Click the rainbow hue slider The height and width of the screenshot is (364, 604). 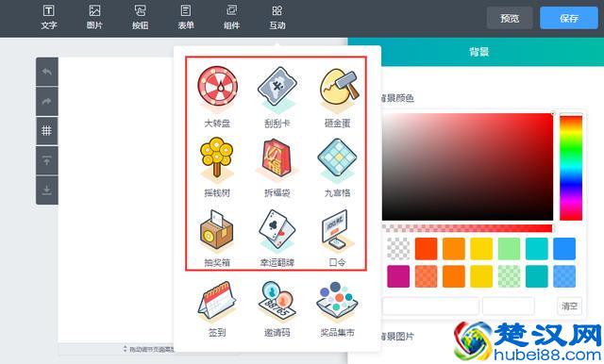click(571, 168)
